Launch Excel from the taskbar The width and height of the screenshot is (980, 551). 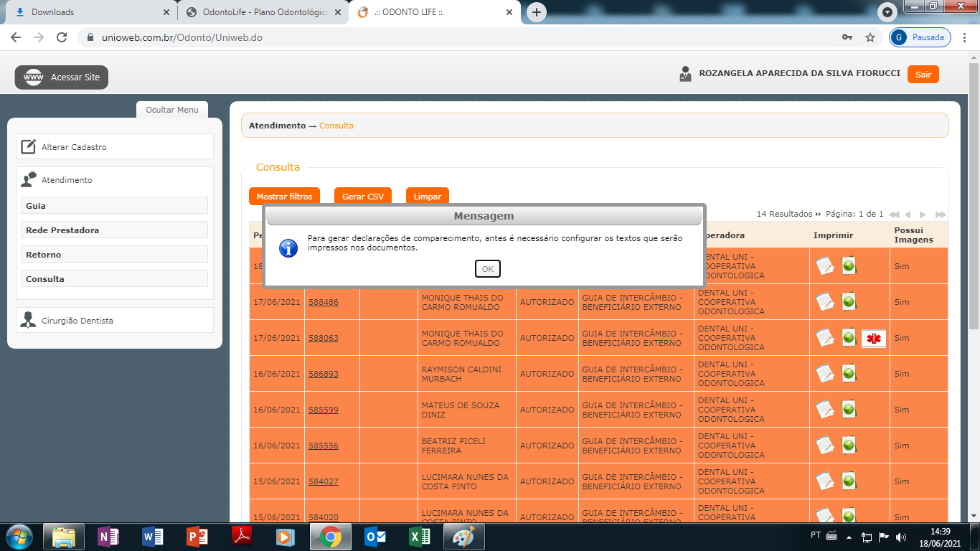pos(420,537)
